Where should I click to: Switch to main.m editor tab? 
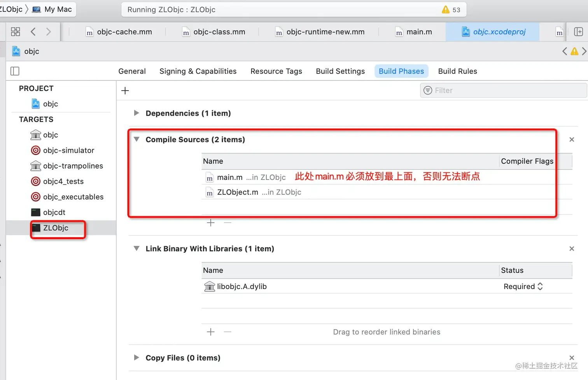(x=413, y=32)
